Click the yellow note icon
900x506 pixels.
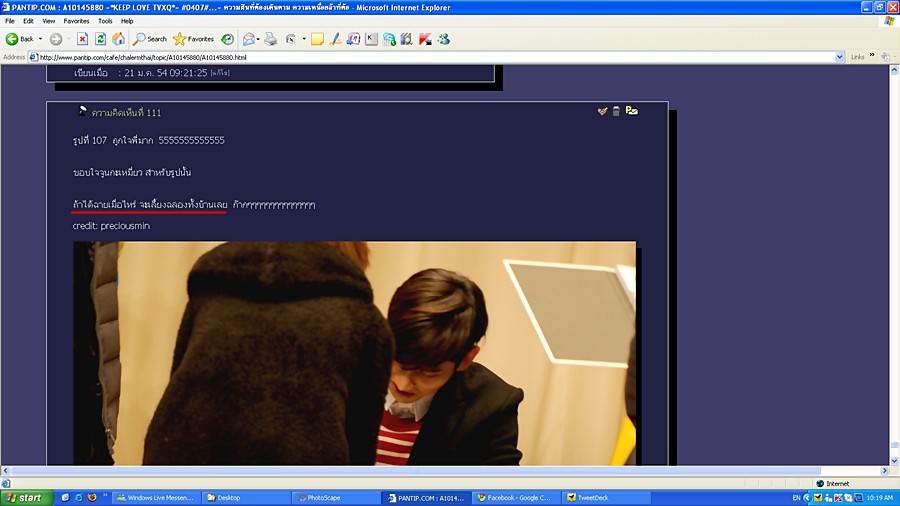[317, 39]
